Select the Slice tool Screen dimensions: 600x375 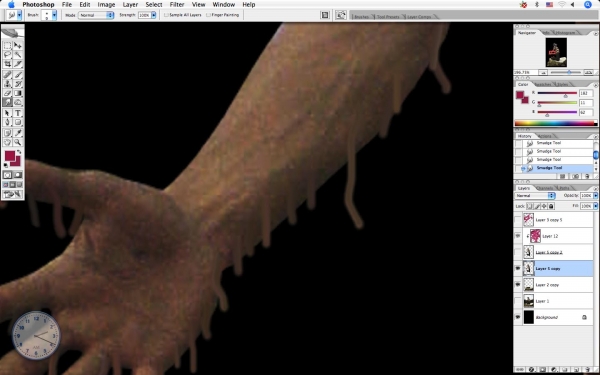pos(18,64)
